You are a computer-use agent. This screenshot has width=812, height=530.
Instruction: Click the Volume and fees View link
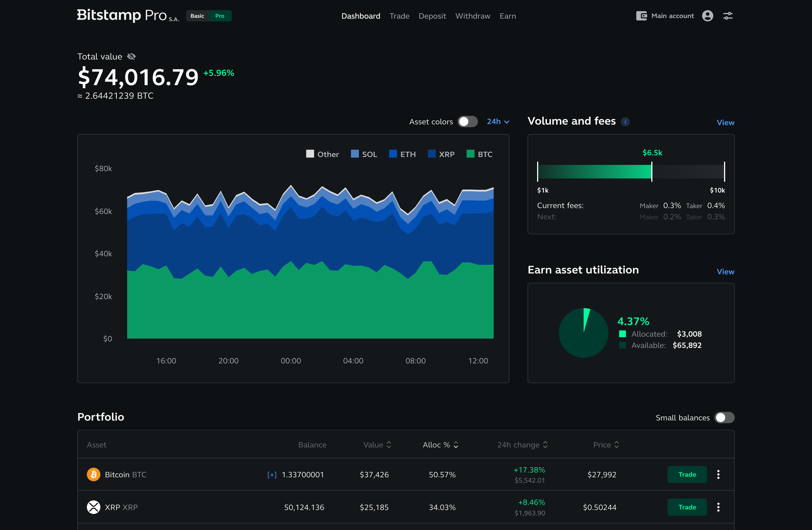pyautogui.click(x=725, y=122)
